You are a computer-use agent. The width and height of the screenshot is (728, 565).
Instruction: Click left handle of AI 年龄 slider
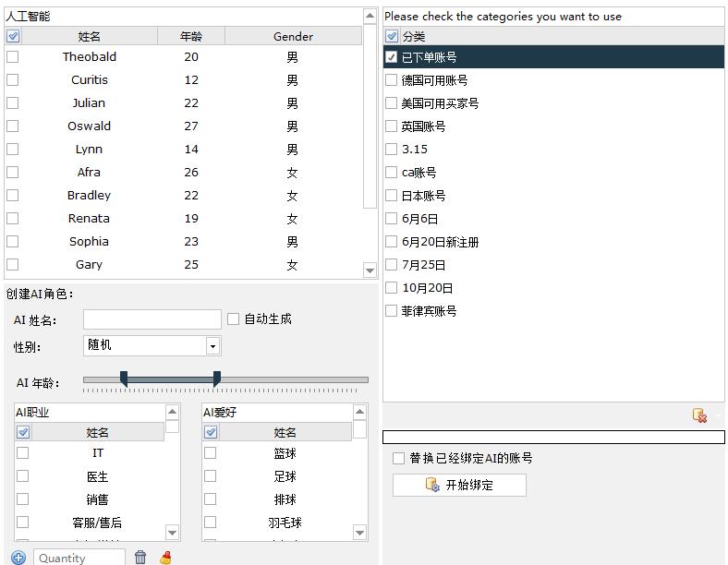(x=124, y=379)
